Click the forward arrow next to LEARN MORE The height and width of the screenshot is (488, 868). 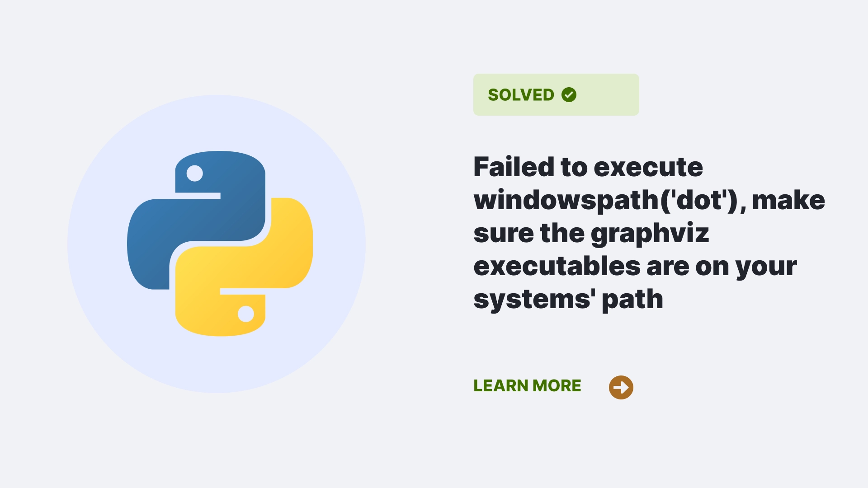tap(621, 387)
